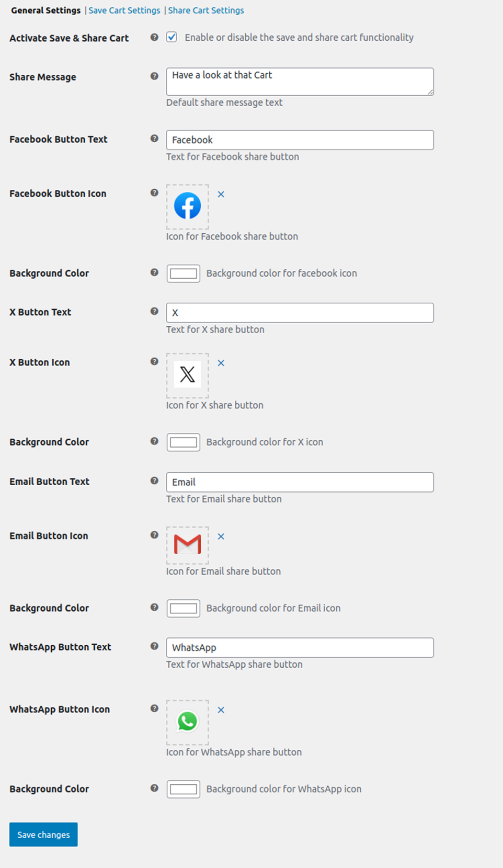The image size is (503, 868).
Task: Open the Save Cart Settings tab
Action: pyautogui.click(x=124, y=10)
